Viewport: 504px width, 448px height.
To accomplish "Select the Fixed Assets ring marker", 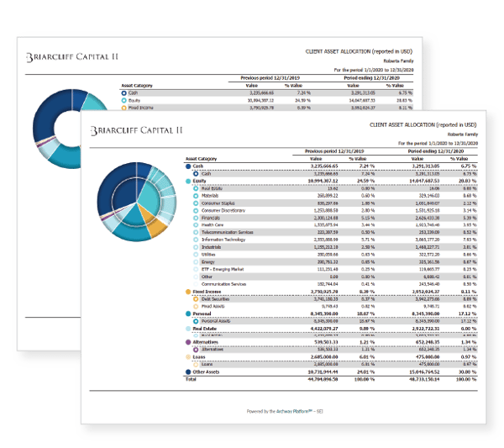I will [196, 307].
